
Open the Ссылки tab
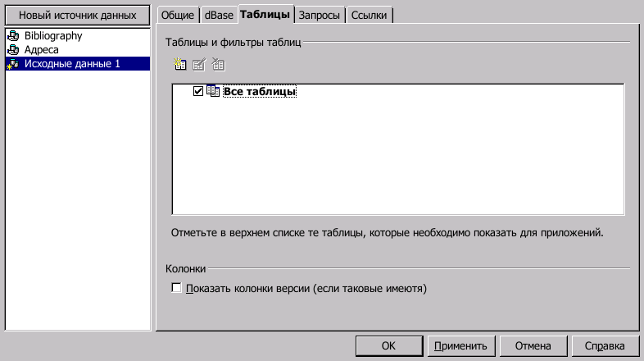(369, 16)
